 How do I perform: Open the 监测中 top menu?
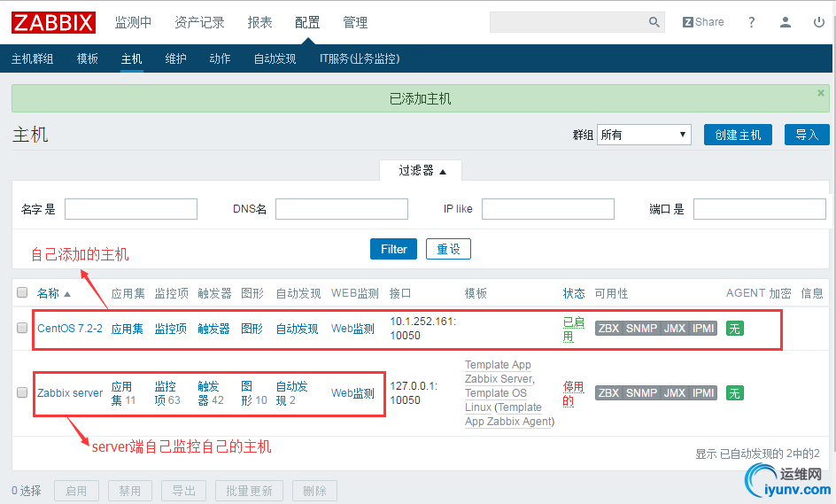[134, 22]
